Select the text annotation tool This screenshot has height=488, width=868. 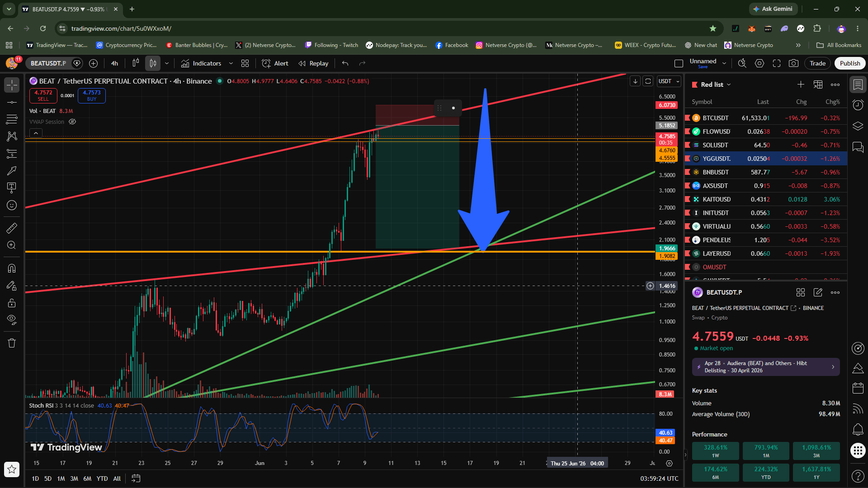(12, 188)
